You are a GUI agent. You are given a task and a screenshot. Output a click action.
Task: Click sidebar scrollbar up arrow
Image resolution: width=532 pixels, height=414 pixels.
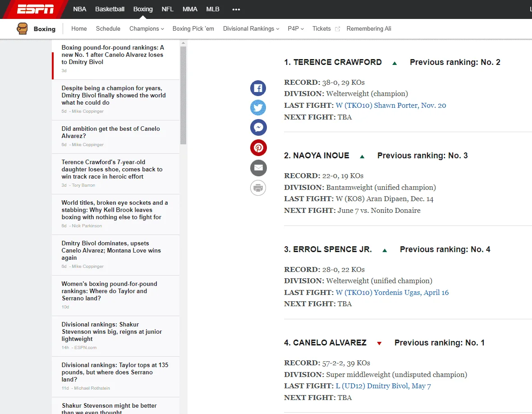click(183, 43)
